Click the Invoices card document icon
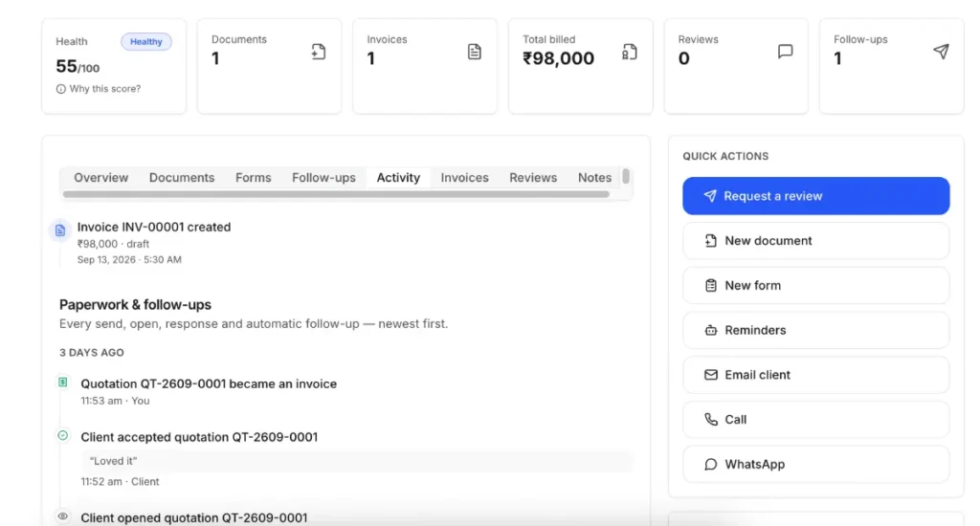Image resolution: width=980 pixels, height=526 pixels. [475, 52]
